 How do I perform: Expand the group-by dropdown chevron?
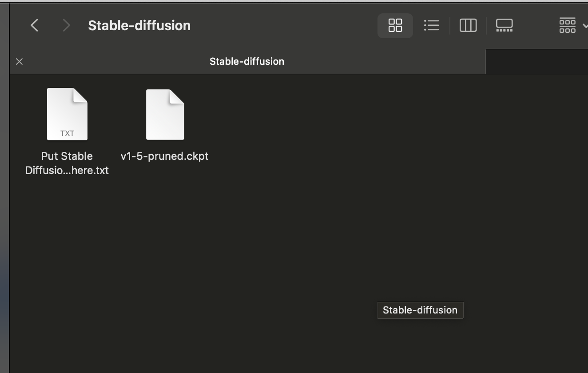click(584, 26)
